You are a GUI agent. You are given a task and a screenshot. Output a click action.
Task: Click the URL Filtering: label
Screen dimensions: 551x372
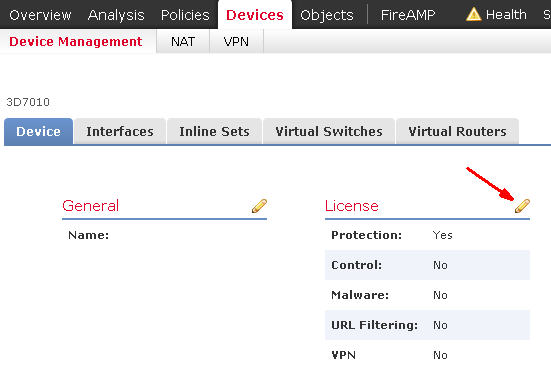pyautogui.click(x=375, y=325)
